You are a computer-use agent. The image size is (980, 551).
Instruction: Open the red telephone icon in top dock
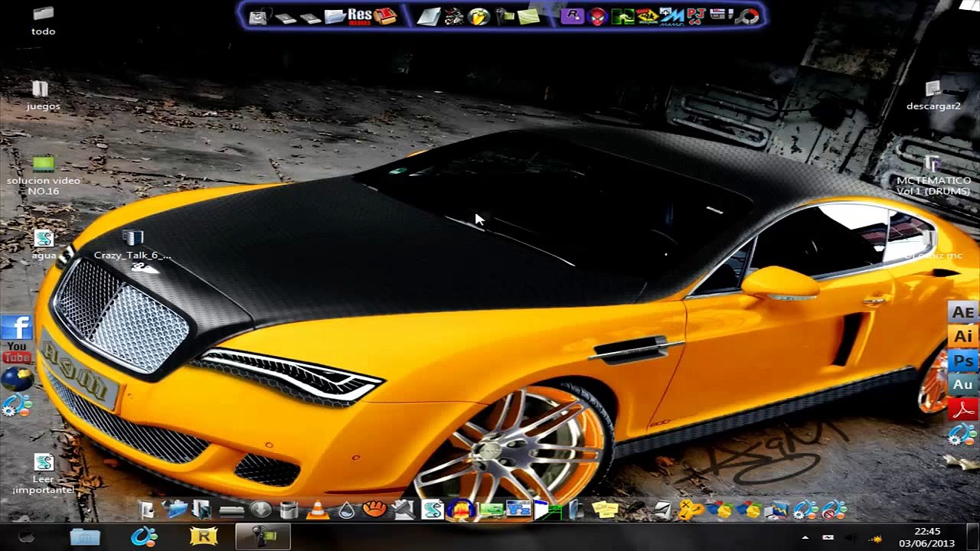384,16
